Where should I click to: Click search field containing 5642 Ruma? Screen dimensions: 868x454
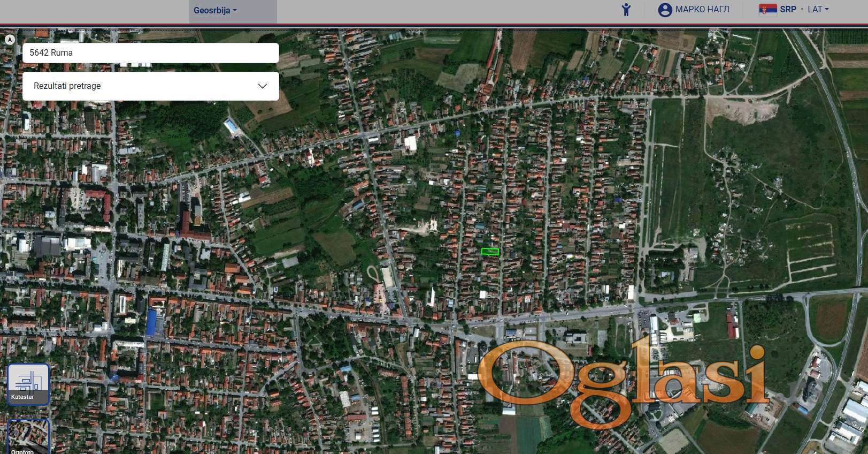pos(150,53)
